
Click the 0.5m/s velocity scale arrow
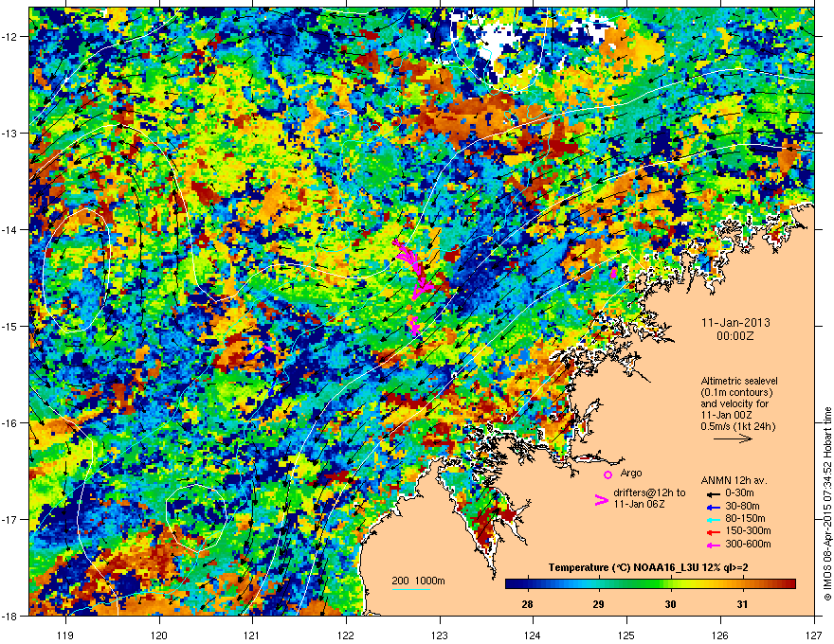coord(733,438)
